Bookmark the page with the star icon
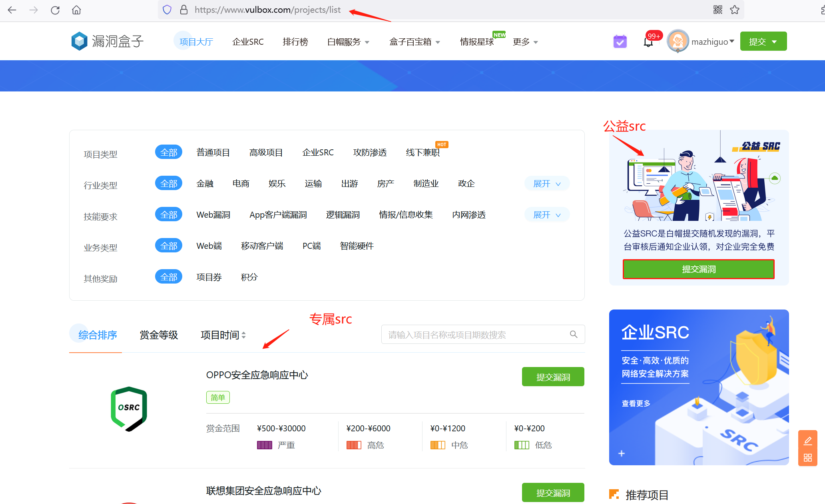This screenshot has width=825, height=504. tap(735, 10)
